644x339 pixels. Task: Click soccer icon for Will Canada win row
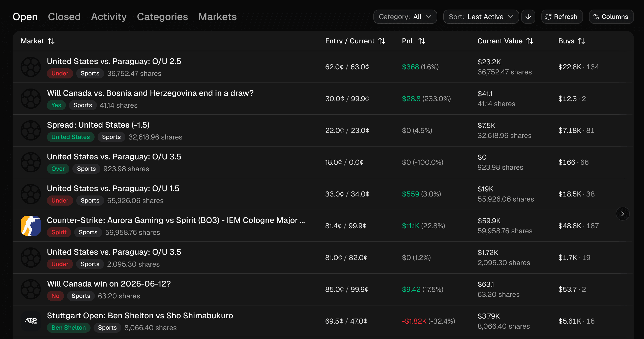[x=31, y=289]
